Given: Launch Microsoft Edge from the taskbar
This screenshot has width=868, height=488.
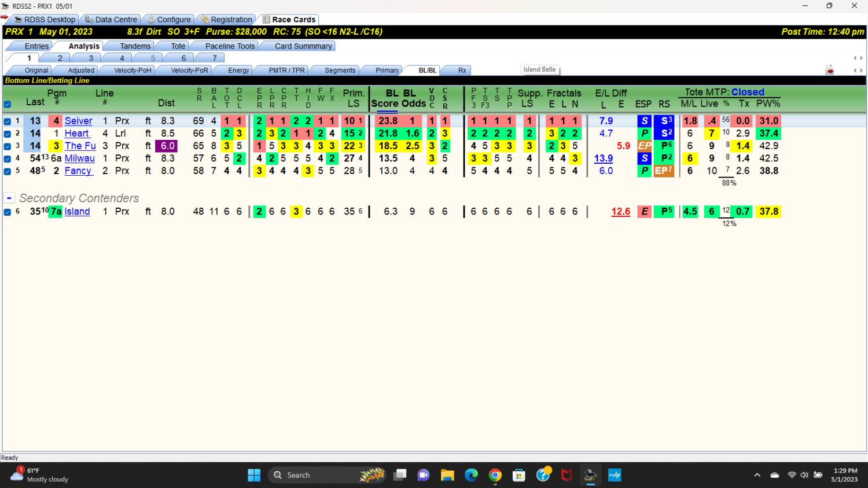Looking at the screenshot, I should (x=471, y=475).
